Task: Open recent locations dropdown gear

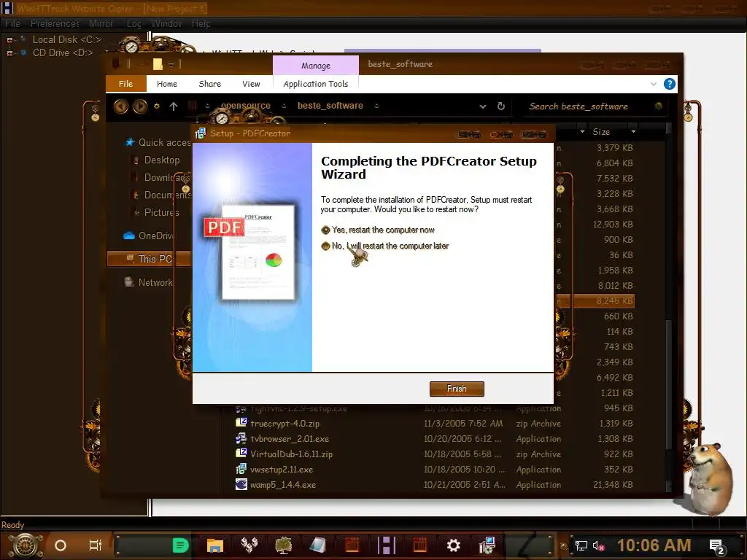Action: (157, 106)
